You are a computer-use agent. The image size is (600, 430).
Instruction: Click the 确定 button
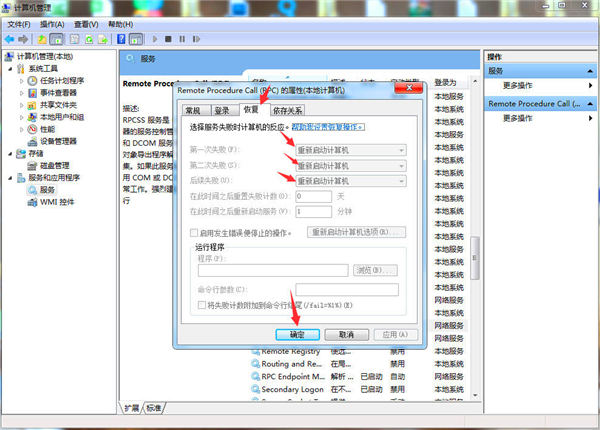[x=297, y=334]
